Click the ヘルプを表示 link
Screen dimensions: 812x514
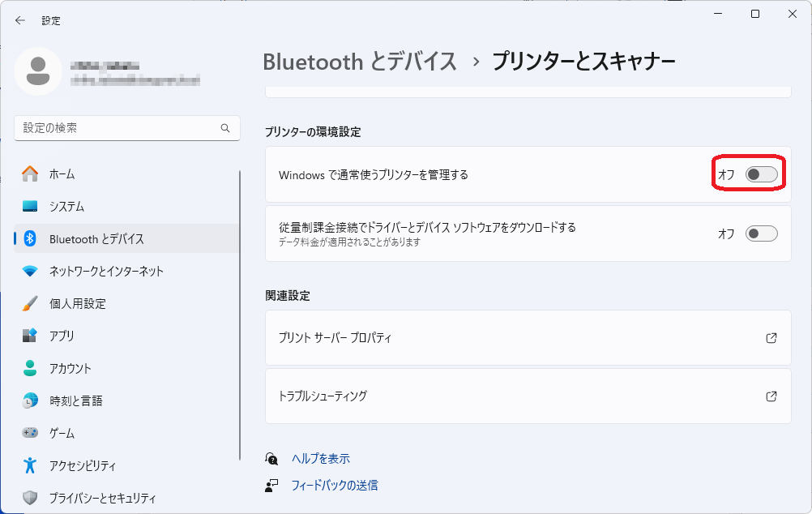click(x=321, y=459)
